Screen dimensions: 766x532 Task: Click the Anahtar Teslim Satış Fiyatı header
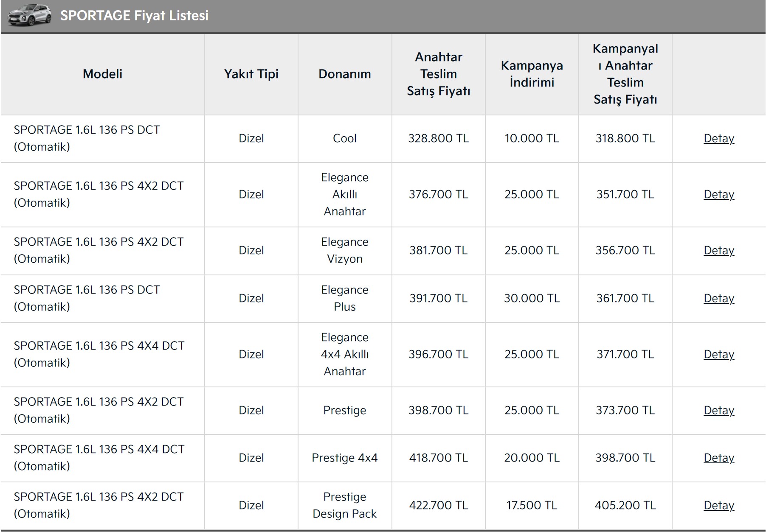click(x=438, y=74)
